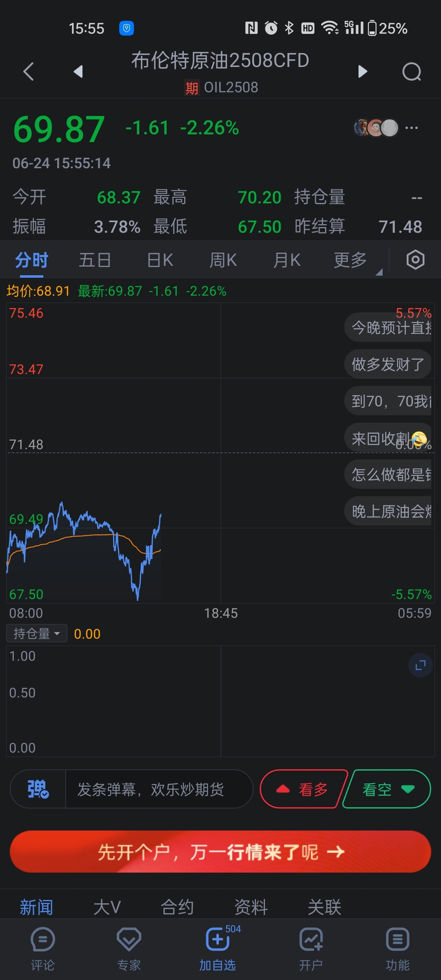Tap the 今晚预计直 danmaku bubble
Viewport: 441px width, 980px height.
click(x=388, y=327)
